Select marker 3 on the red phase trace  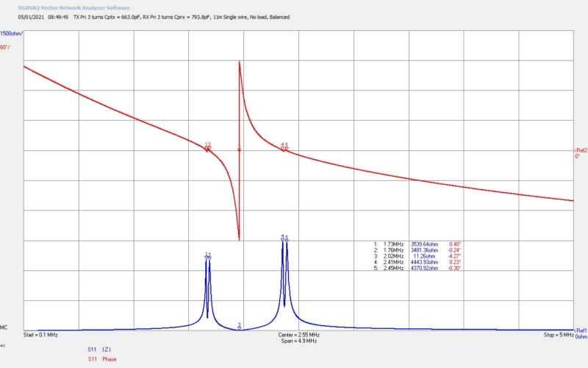[x=240, y=149]
